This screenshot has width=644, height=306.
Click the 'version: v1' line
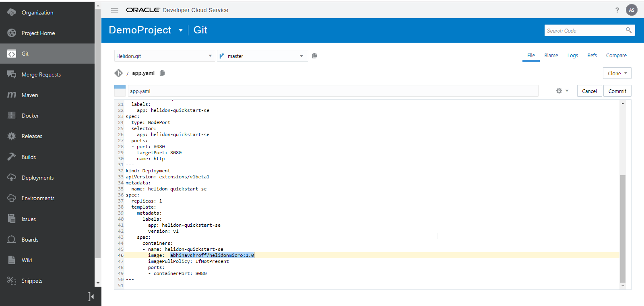(x=163, y=231)
